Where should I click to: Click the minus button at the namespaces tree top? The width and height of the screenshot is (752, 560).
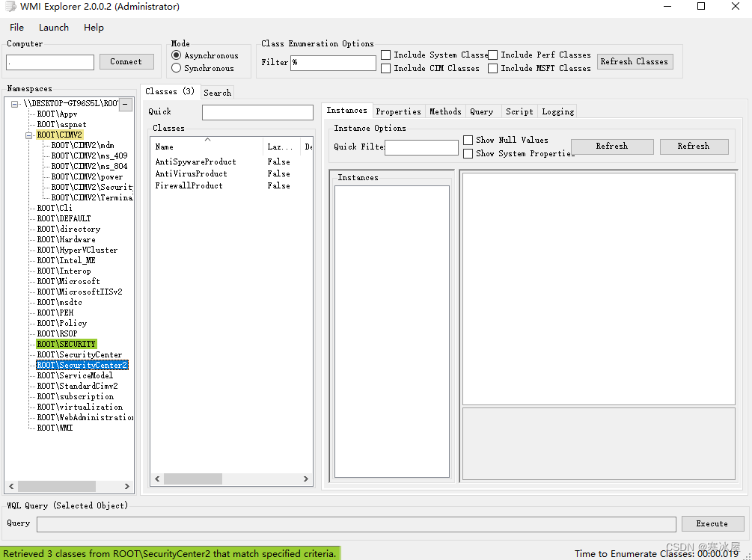126,104
